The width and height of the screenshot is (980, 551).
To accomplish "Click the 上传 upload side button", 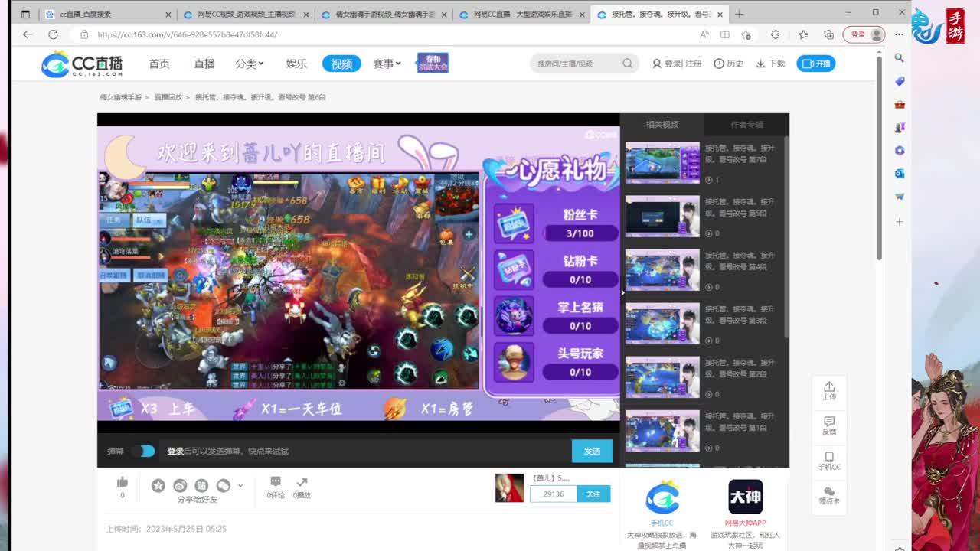I will point(829,391).
